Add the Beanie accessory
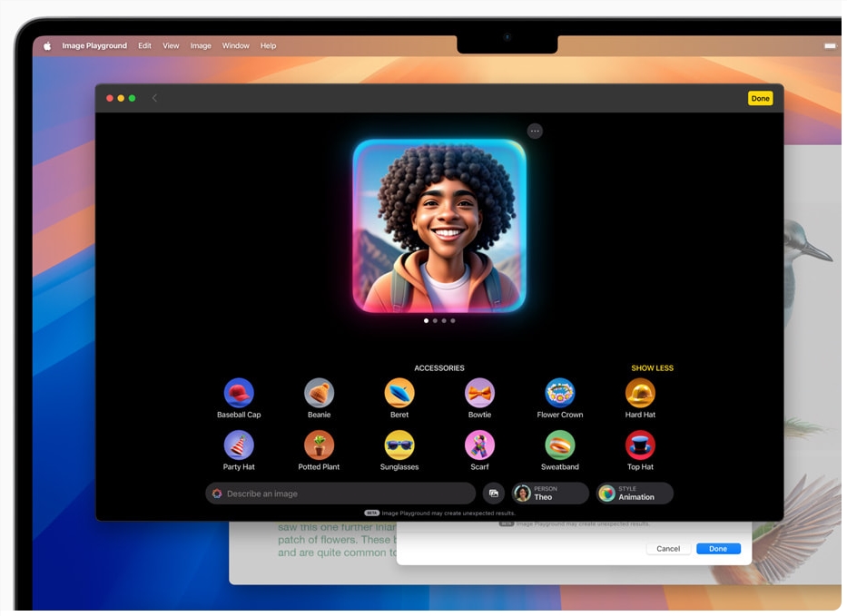The image size is (847, 616). (x=319, y=393)
